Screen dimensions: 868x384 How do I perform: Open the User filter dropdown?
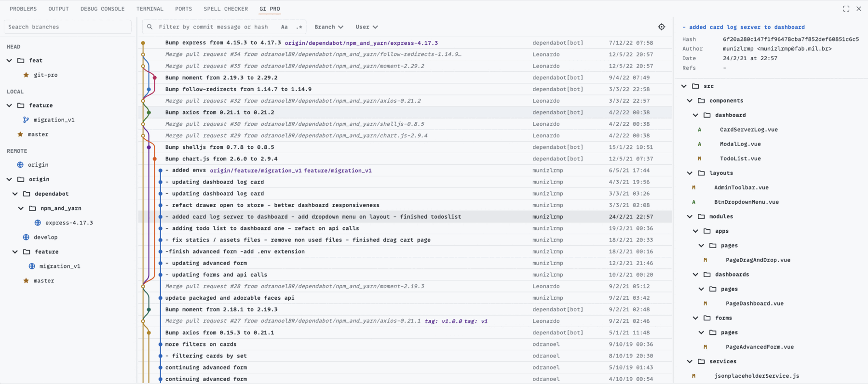coord(366,27)
